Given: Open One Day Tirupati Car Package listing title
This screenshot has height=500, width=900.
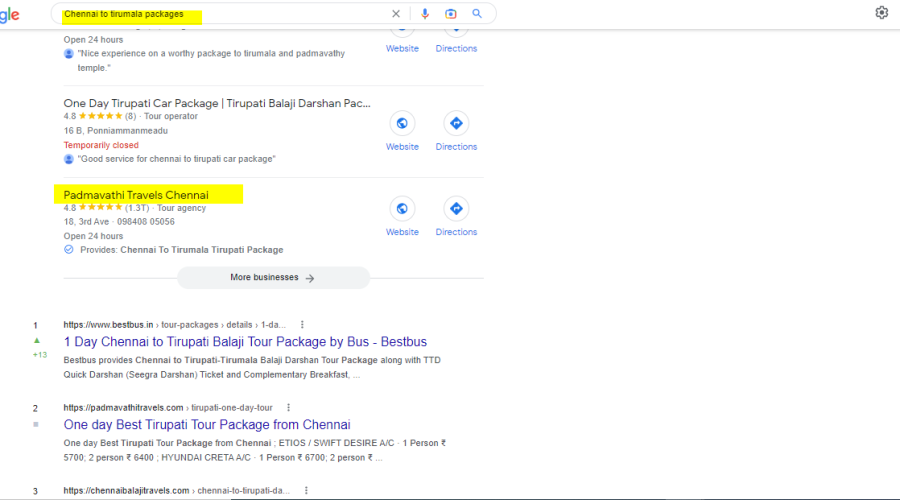Looking at the screenshot, I should coord(217,103).
